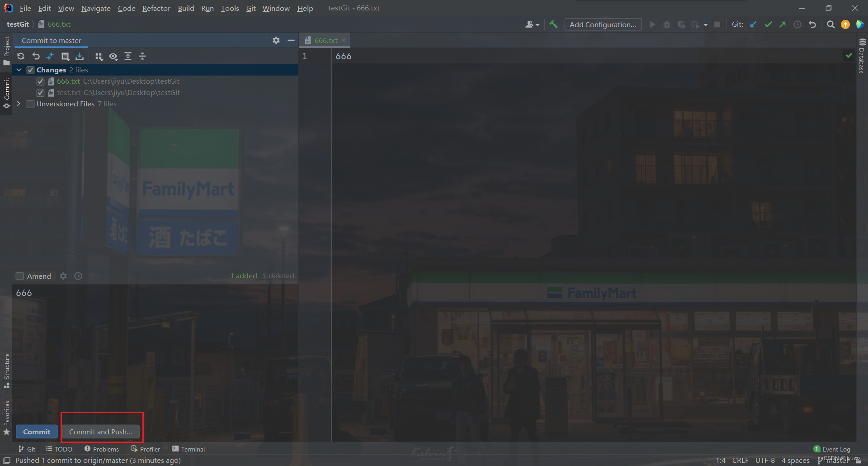Click testGit breadcrumb in navigation bar
The width and height of the screenshot is (868, 466).
[x=18, y=24]
